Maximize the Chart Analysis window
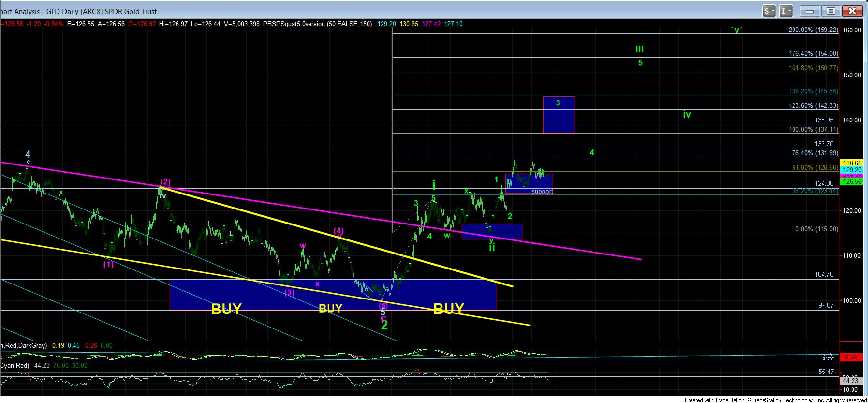Screen dimensions: 868x403 (x=831, y=11)
